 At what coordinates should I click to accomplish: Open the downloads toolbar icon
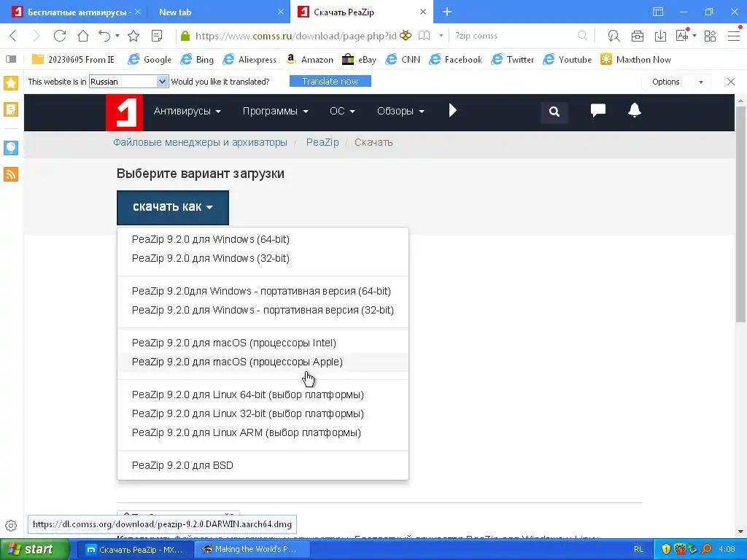[x=660, y=36]
